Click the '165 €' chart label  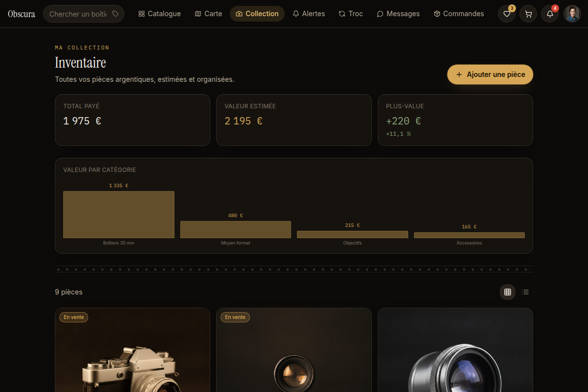[x=469, y=227]
